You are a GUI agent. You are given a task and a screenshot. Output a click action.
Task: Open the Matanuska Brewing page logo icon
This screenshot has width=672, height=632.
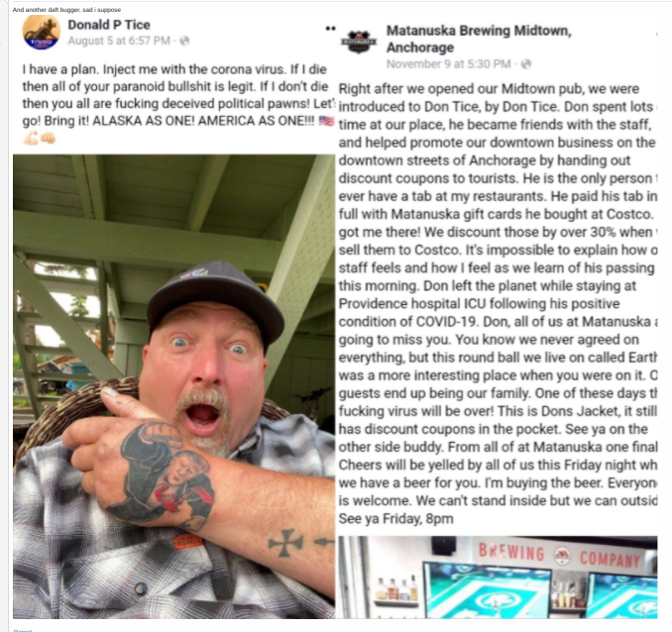coord(358,42)
